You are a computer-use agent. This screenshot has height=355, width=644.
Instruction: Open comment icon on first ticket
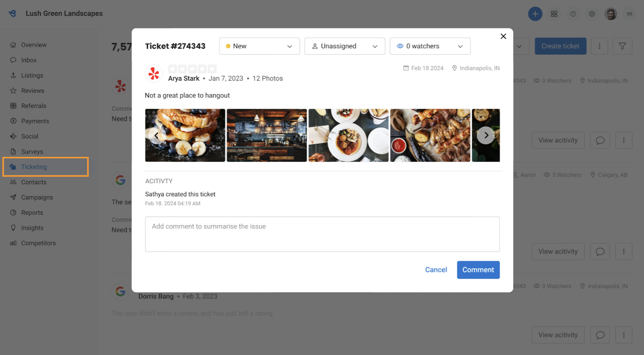600,140
